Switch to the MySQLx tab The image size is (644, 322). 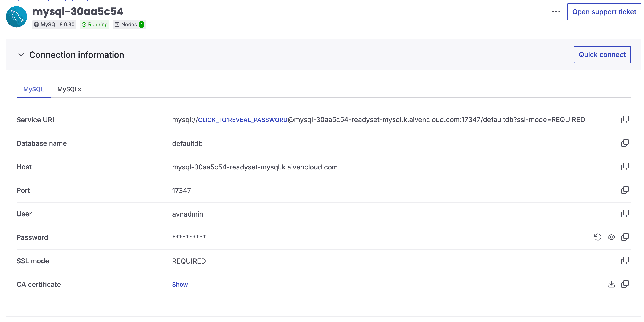[x=69, y=89]
